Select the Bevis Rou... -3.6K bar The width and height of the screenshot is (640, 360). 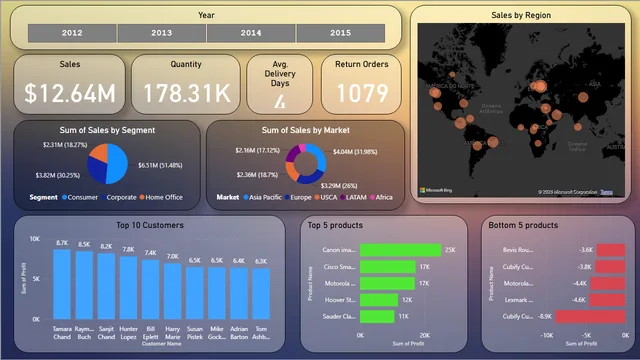coord(611,250)
